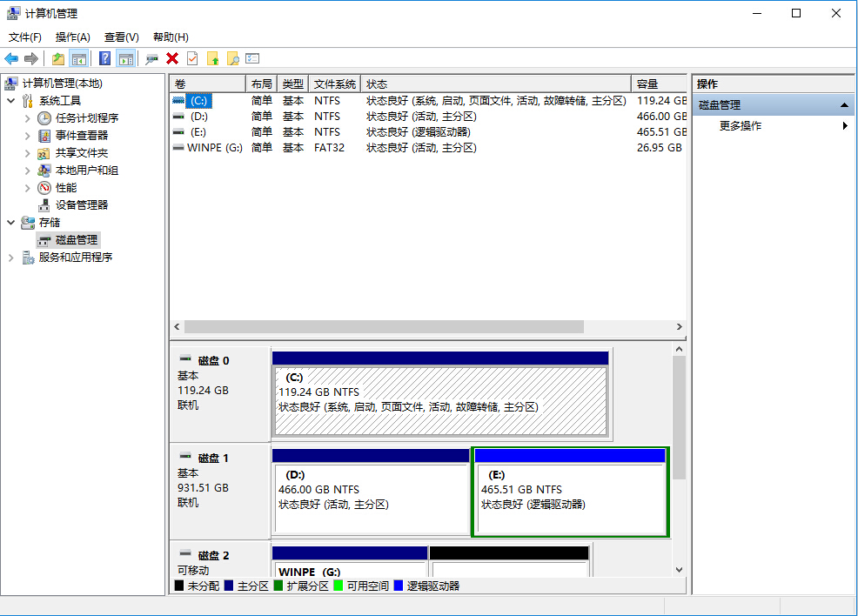Click the properties checkmark page icon
The height and width of the screenshot is (616, 858).
(x=192, y=58)
